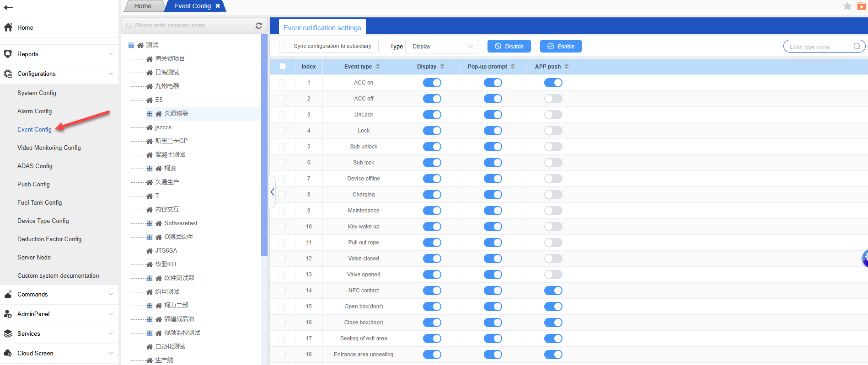This screenshot has height=365, width=868.
Task: Open the Type Display dropdown
Action: click(x=441, y=46)
